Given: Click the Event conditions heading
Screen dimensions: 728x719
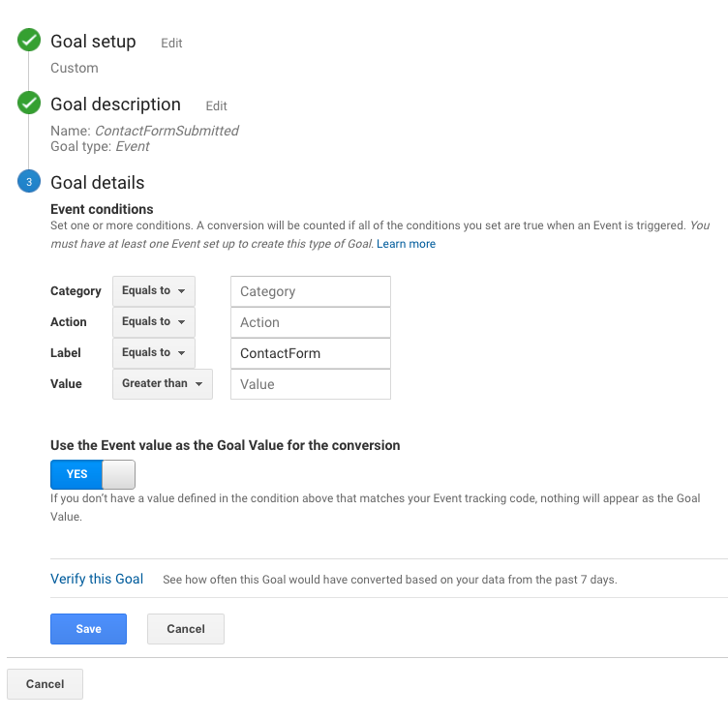Looking at the screenshot, I should click(102, 209).
